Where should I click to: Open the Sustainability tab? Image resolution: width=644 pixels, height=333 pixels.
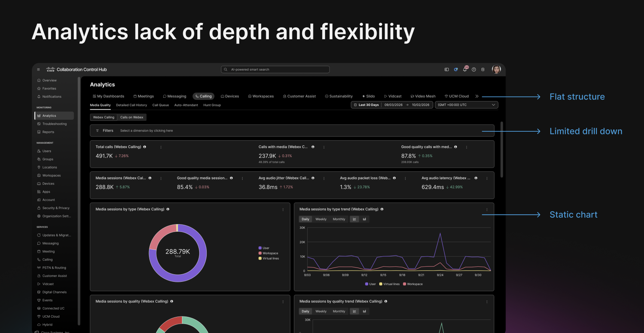point(339,96)
